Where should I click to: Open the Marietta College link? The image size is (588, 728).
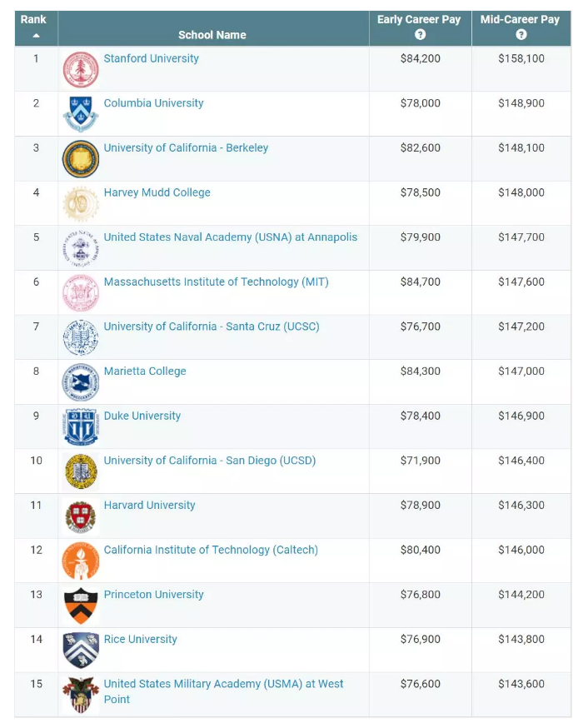coord(145,371)
